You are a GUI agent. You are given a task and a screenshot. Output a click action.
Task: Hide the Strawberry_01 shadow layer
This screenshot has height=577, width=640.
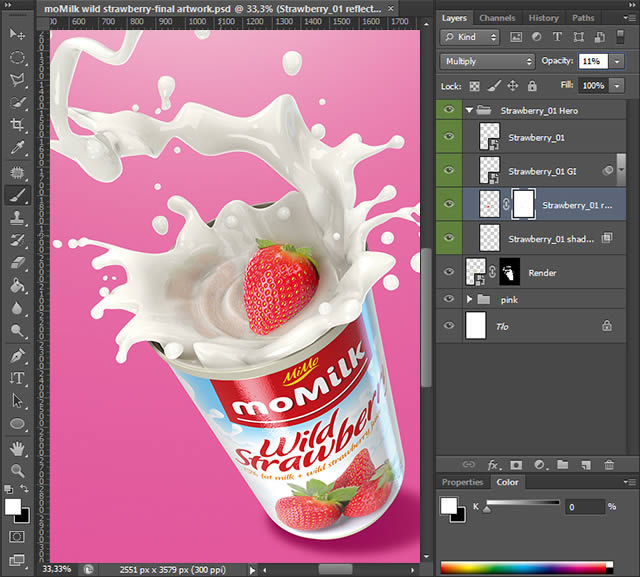click(x=449, y=237)
